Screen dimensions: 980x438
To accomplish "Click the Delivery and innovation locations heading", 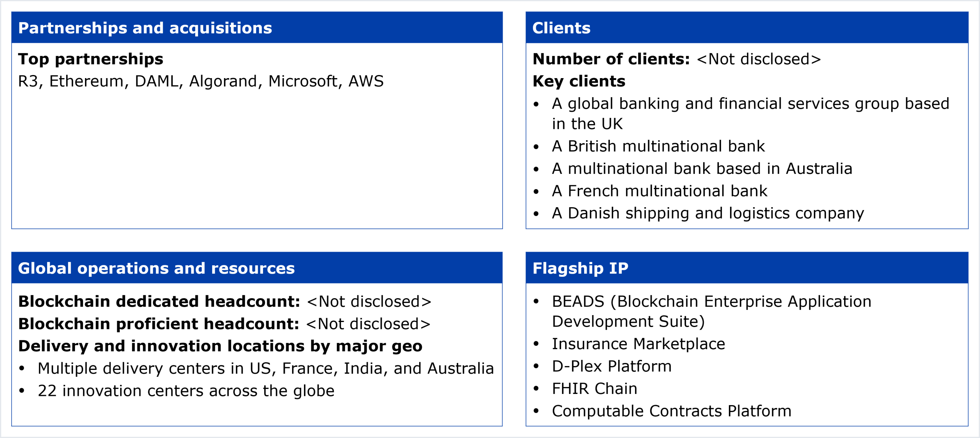I will pyautogui.click(x=220, y=346).
